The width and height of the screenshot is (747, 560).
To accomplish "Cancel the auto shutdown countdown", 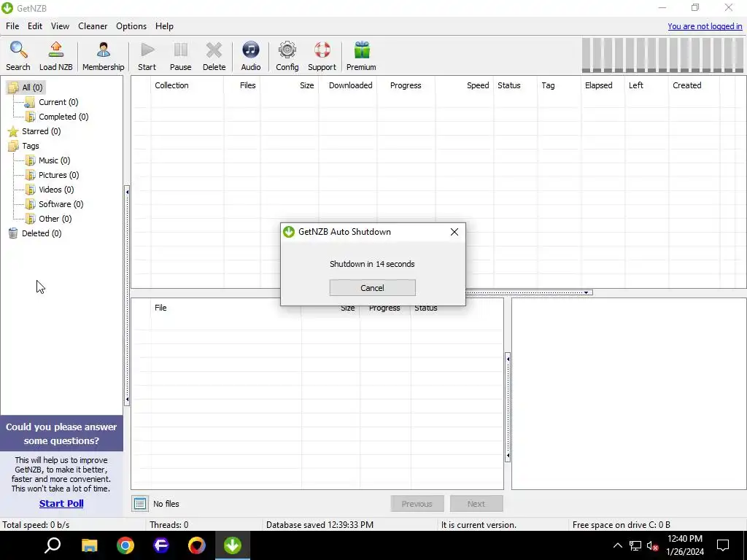I will tap(372, 287).
